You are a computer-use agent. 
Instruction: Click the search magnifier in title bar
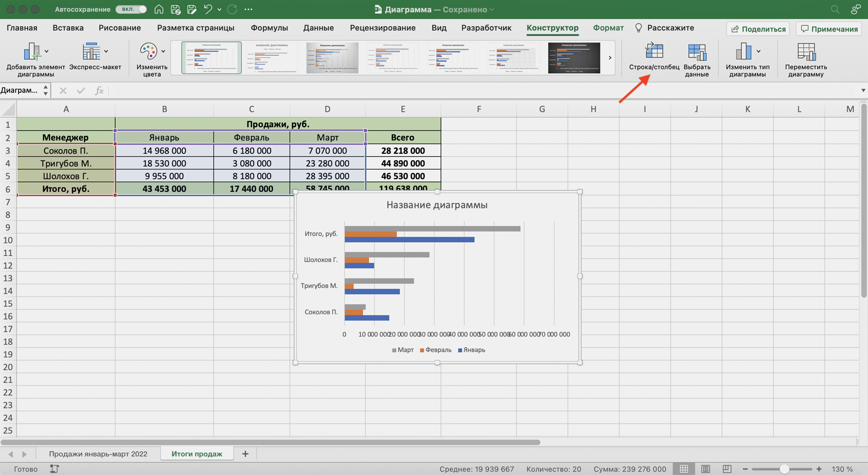coord(835,10)
